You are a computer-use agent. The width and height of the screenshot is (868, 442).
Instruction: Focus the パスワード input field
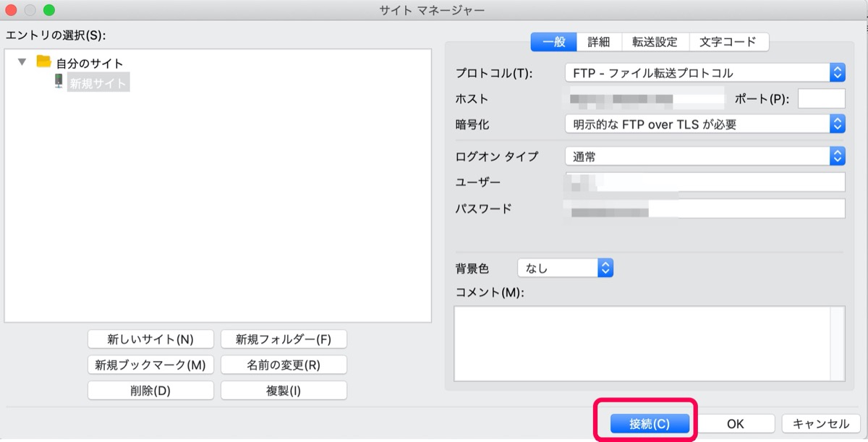705,208
